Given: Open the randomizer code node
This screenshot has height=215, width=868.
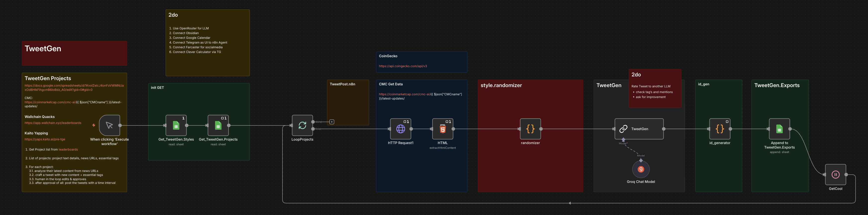Looking at the screenshot, I should (x=530, y=129).
